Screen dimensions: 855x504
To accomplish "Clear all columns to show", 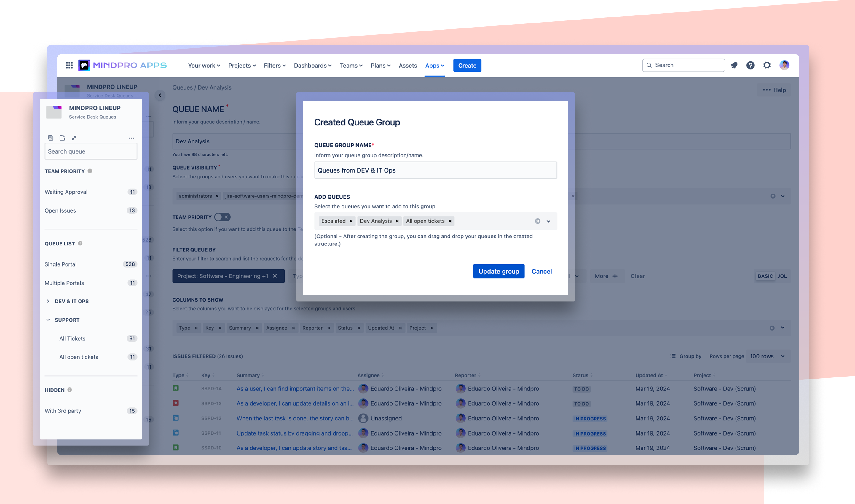I will pos(772,328).
